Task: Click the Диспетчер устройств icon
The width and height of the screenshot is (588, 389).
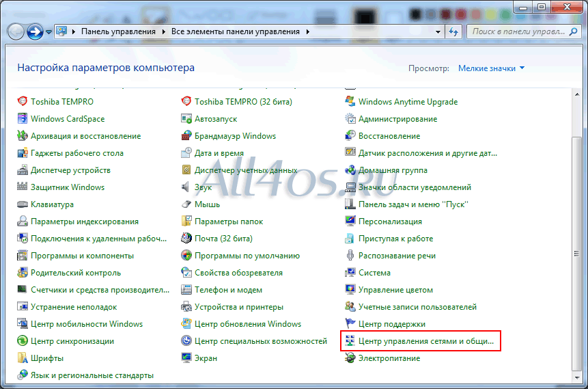Action: 23,170
